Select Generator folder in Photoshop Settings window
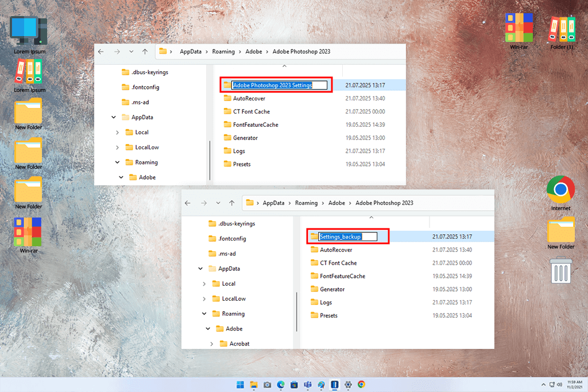Image resolution: width=588 pixels, height=392 pixels. click(241, 138)
